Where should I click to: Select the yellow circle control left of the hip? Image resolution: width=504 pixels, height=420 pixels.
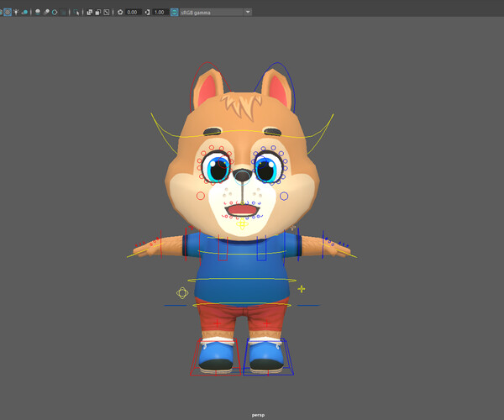(x=182, y=292)
